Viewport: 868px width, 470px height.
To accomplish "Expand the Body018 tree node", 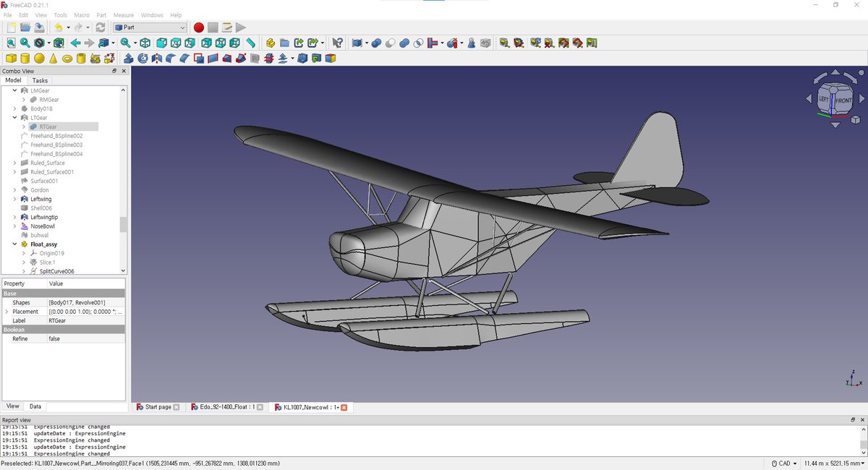I will pos(15,108).
